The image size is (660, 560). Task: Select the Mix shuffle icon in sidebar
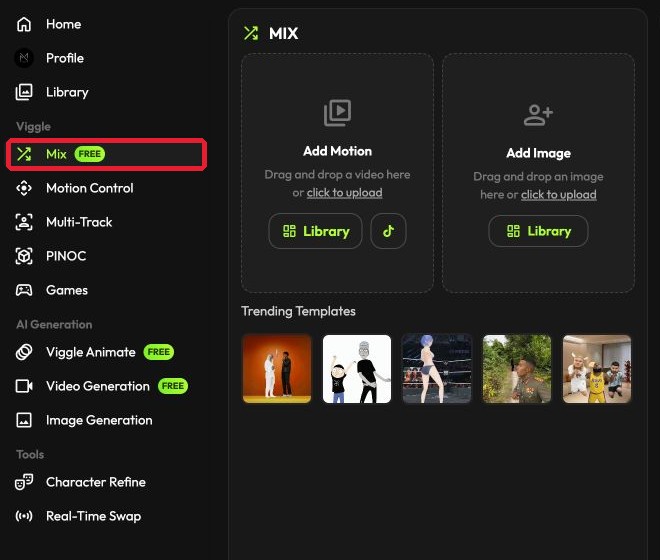tap(24, 154)
